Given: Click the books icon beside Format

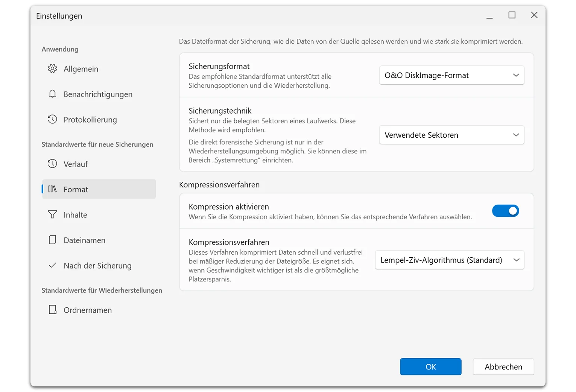Looking at the screenshot, I should tap(52, 189).
